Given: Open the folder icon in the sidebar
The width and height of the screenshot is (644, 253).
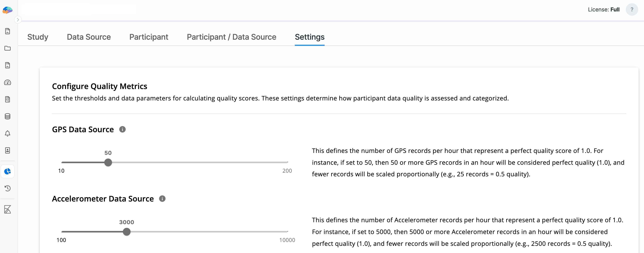Looking at the screenshot, I should point(8,48).
